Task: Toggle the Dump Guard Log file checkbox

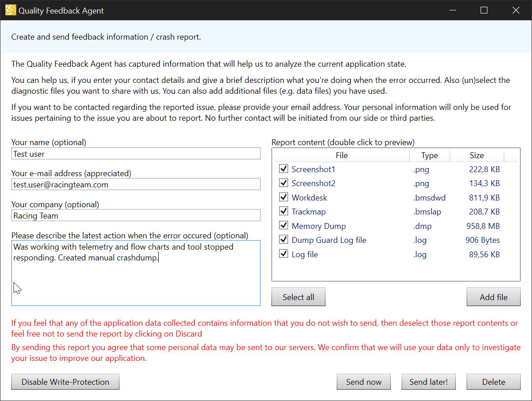Action: click(x=284, y=239)
